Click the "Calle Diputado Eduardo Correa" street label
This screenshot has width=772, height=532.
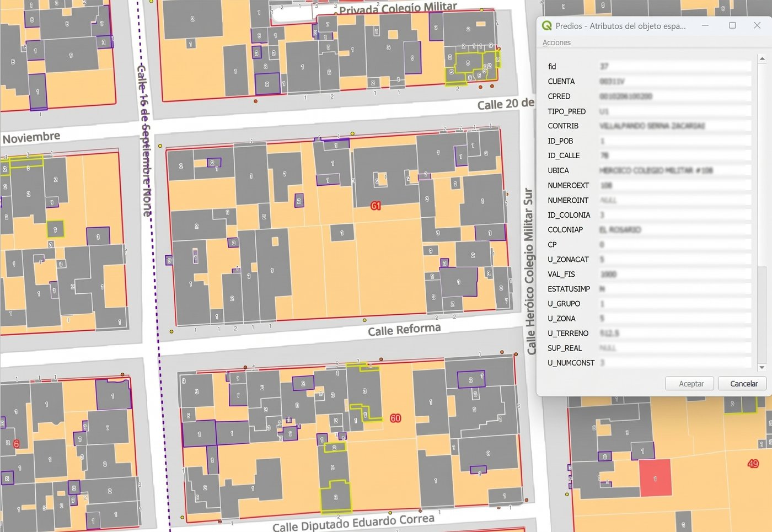pos(353,523)
